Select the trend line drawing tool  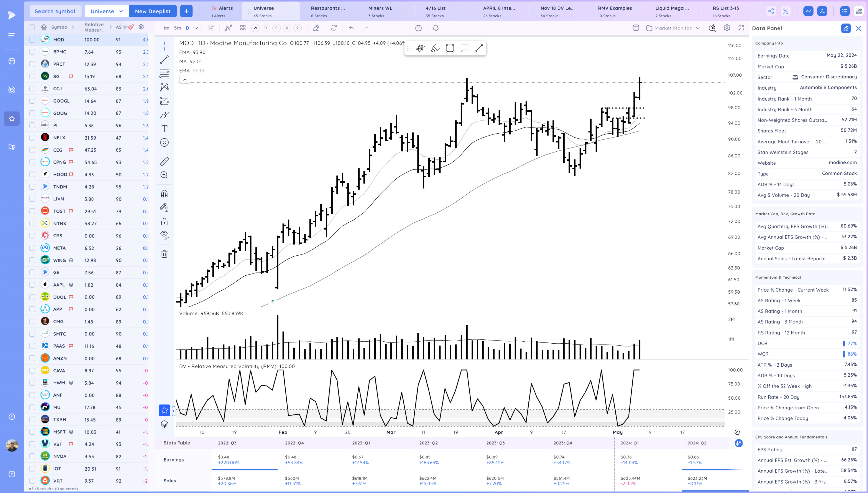[164, 60]
